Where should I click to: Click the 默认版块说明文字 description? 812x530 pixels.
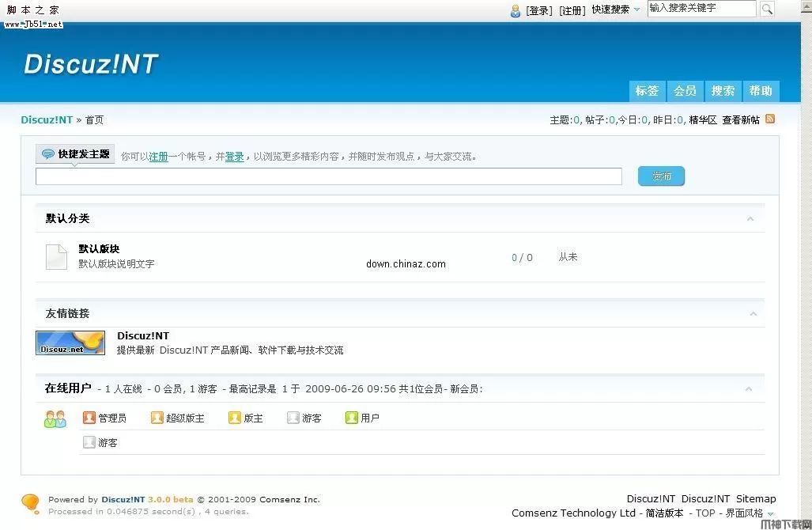pos(116,263)
